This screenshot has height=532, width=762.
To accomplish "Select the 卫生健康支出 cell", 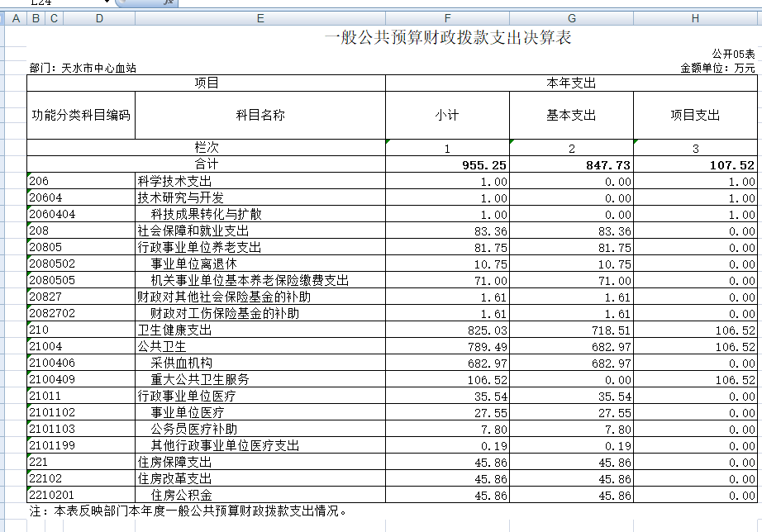I will click(x=260, y=330).
